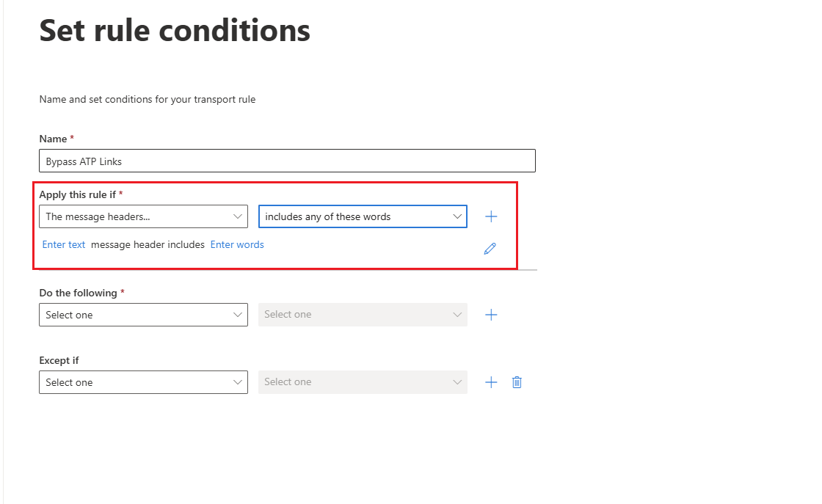
Task: Click the 'Name' field label
Action: (x=53, y=139)
